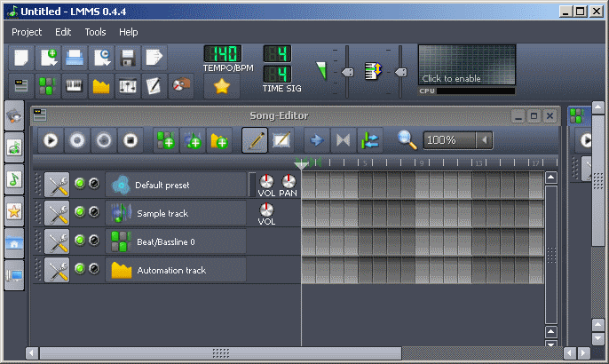The height and width of the screenshot is (364, 609).
Task: Open Beat/Bassline 0 track actions menu
Action: coord(57,241)
